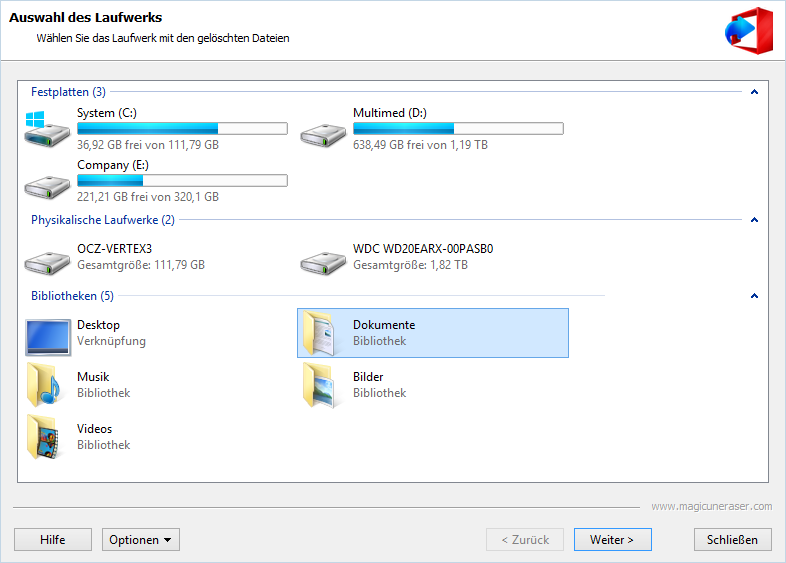Click the '638,49 GB frei von 1,19 TB' text
This screenshot has height=563, width=786.
coord(420,145)
